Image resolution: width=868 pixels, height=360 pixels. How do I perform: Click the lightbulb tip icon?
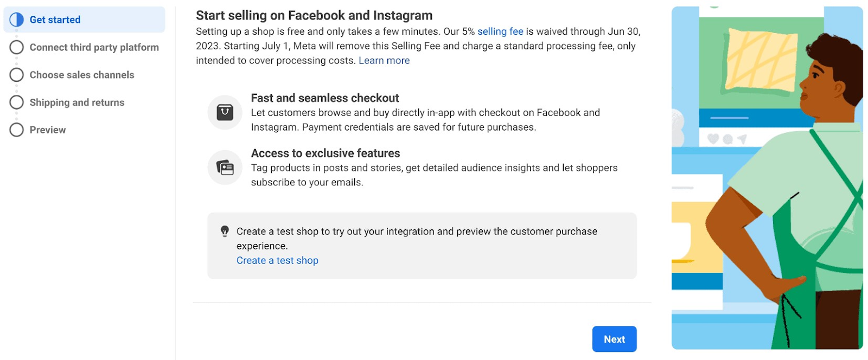[x=224, y=231]
